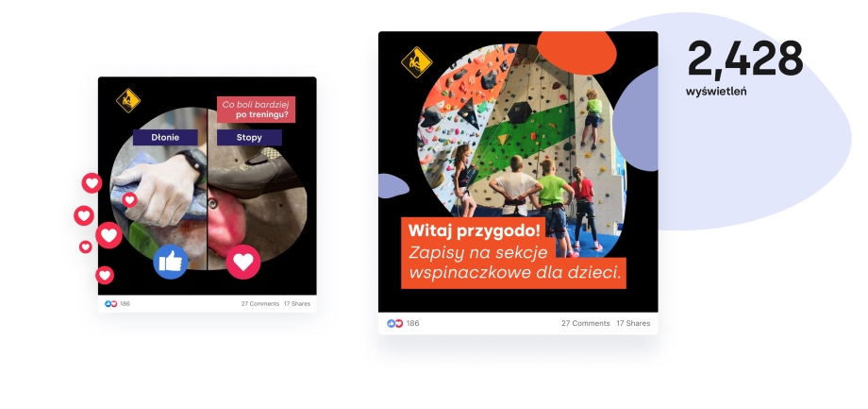Open 17 Shares on the left post

(297, 304)
